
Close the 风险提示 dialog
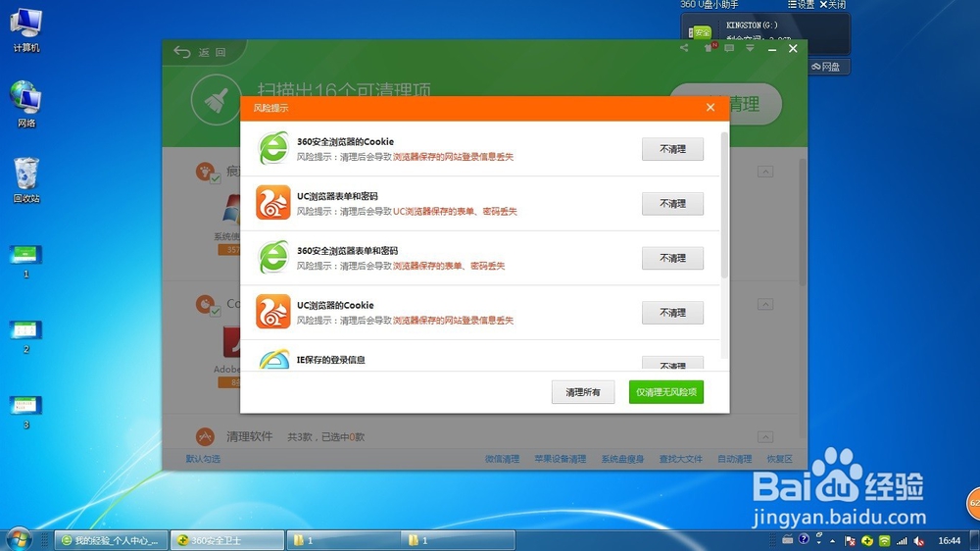click(x=710, y=108)
